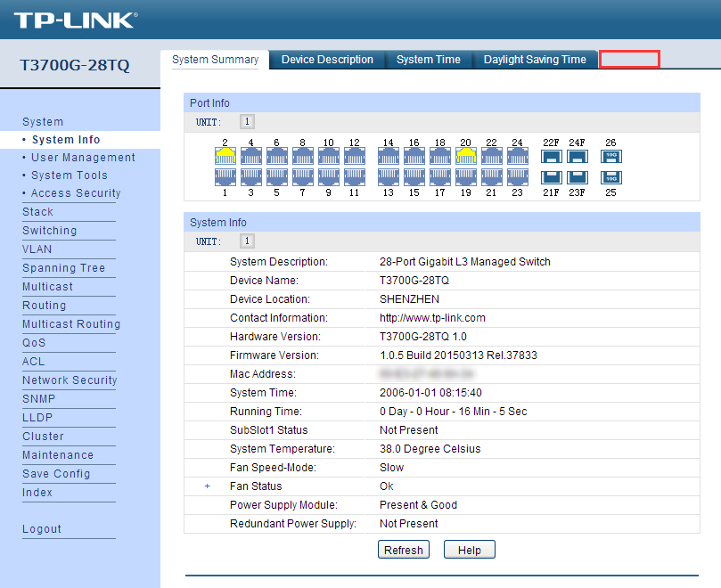Click the highlighted port 20 icon
The image size is (721, 588).
464,157
